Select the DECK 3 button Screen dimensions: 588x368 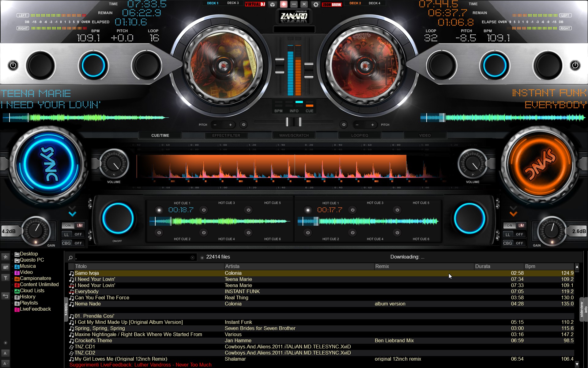coord(233,3)
